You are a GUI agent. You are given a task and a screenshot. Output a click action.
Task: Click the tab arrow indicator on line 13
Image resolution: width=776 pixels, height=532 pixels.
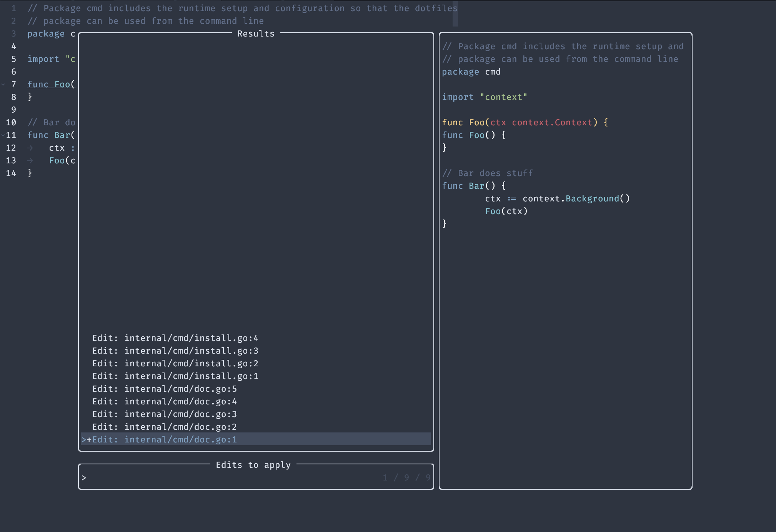pos(30,161)
